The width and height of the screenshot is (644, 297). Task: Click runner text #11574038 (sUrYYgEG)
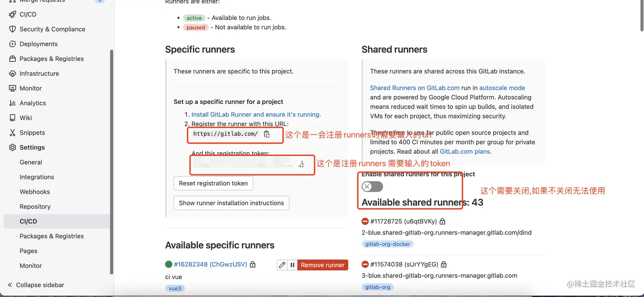click(x=405, y=265)
